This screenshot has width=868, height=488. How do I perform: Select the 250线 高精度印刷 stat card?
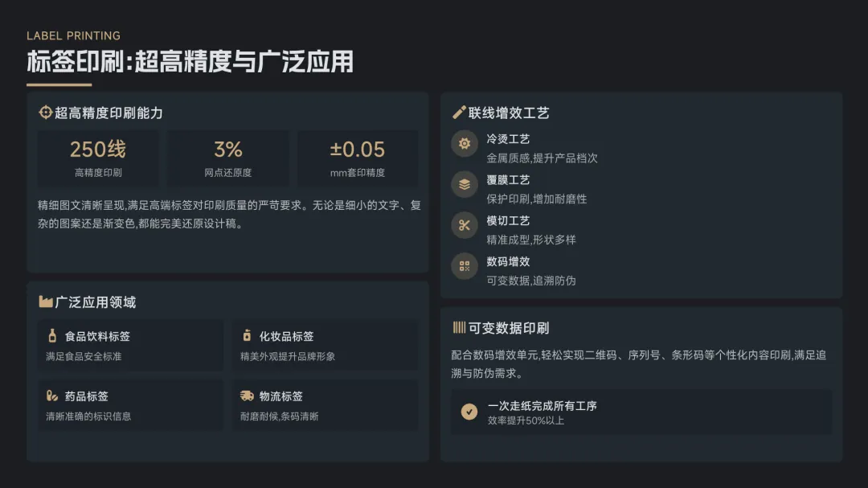[98, 158]
